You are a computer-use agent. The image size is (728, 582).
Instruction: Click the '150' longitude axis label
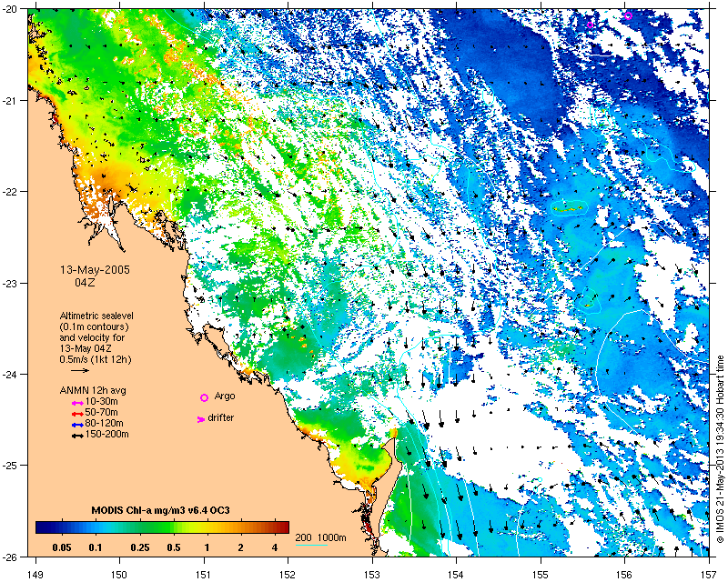pyautogui.click(x=119, y=575)
